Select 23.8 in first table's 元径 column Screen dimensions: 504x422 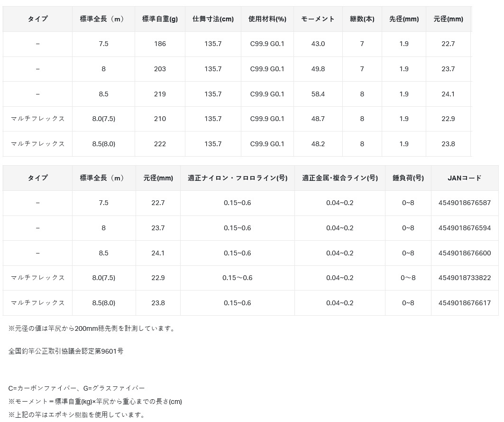click(x=448, y=144)
